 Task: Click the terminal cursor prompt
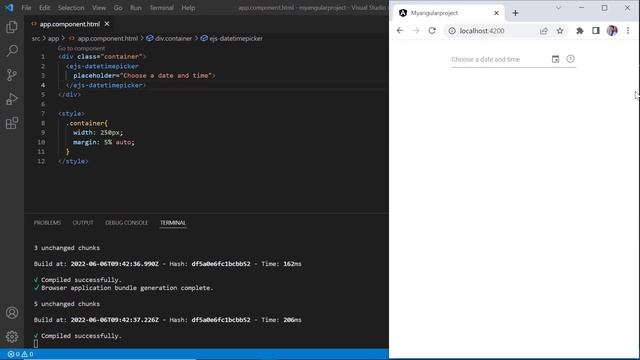[36, 344]
